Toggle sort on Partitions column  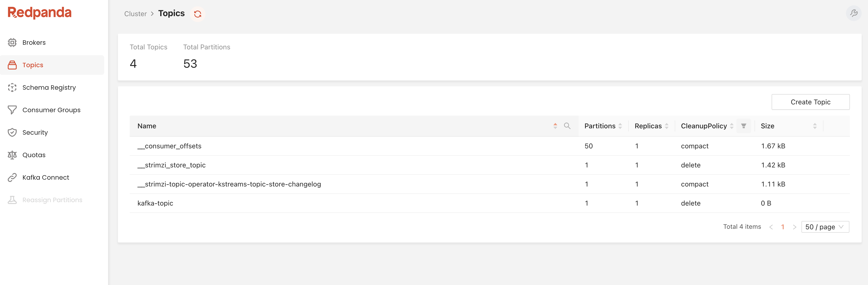[620, 126]
